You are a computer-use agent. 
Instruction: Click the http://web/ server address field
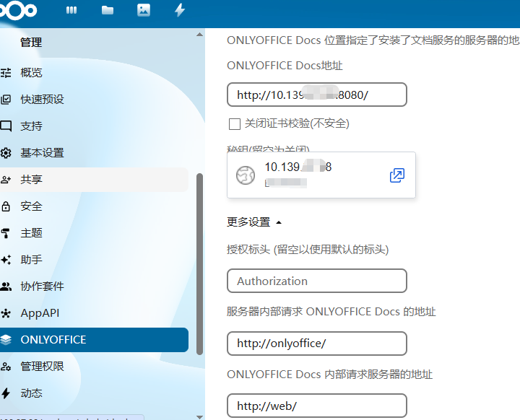pos(316,406)
